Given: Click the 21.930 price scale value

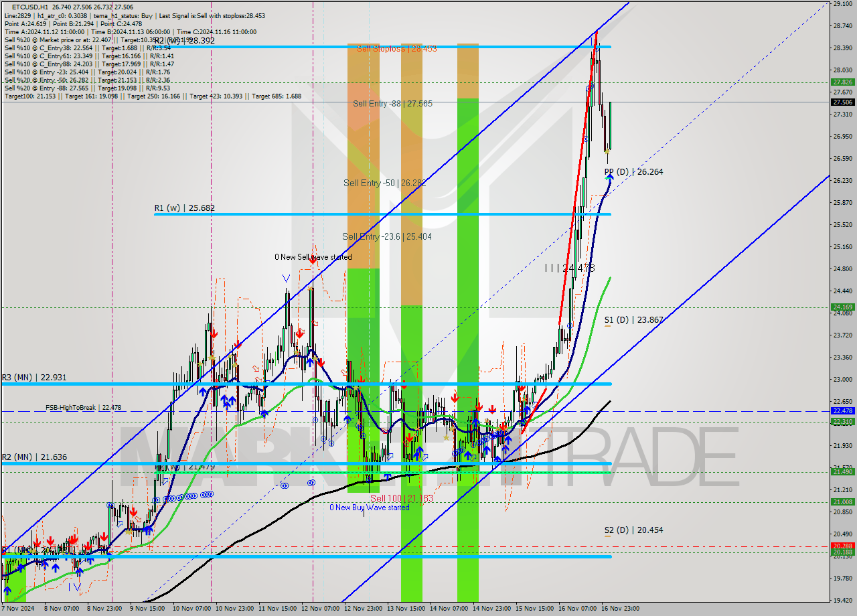Looking at the screenshot, I should (842, 445).
